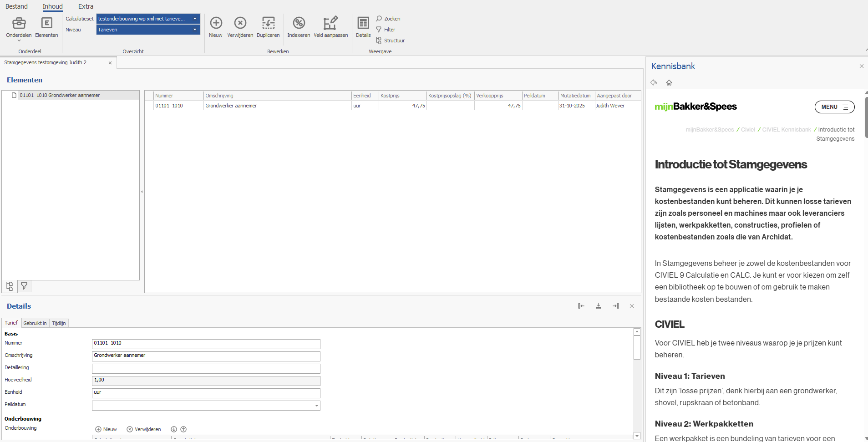This screenshot has height=442, width=868.
Task: Toggle Structuur view in ribbon
Action: 390,41
